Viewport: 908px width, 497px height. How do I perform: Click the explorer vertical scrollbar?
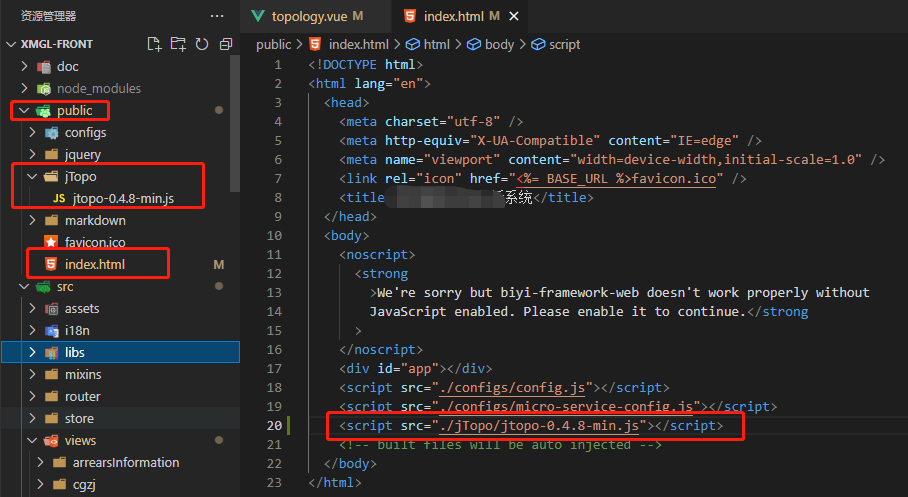[x=235, y=123]
